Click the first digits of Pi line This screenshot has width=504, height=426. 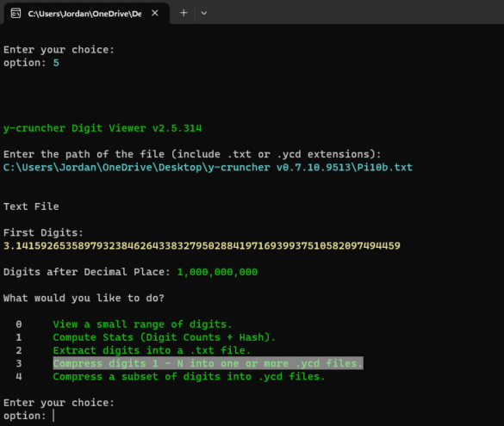[x=202, y=246]
